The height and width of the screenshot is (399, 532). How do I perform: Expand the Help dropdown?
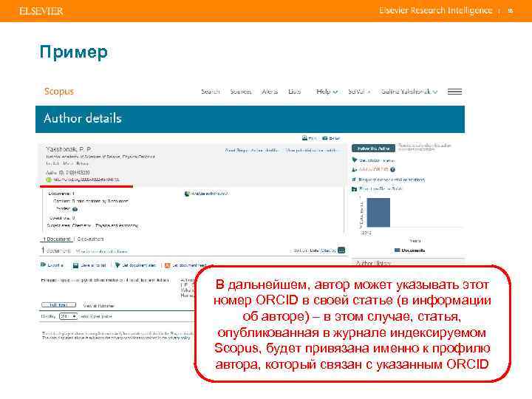(327, 92)
